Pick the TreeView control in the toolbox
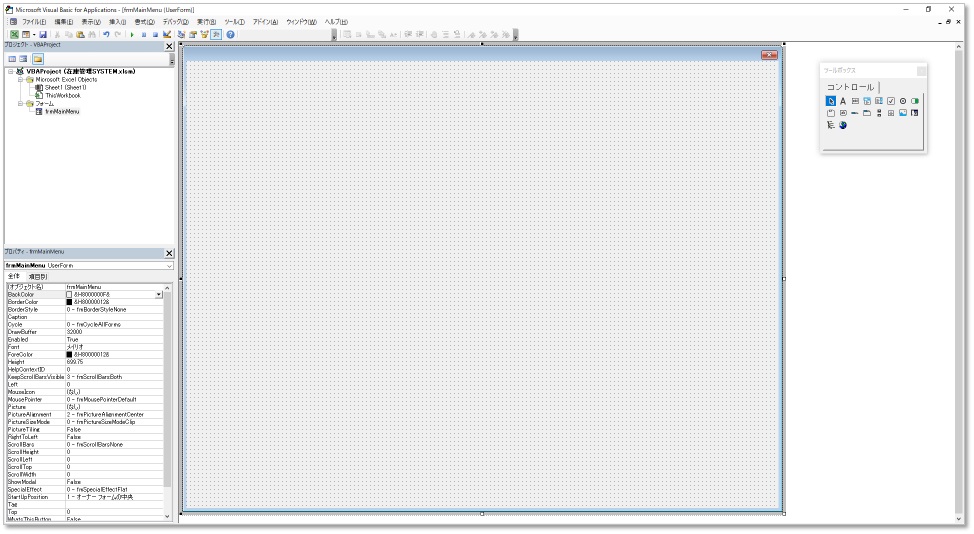 [831, 125]
